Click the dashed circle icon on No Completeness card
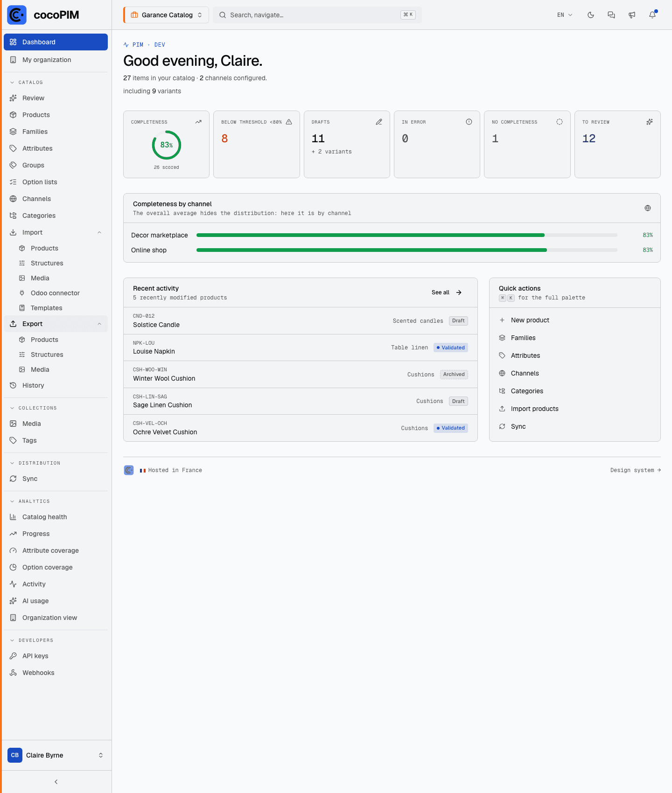 click(x=560, y=122)
